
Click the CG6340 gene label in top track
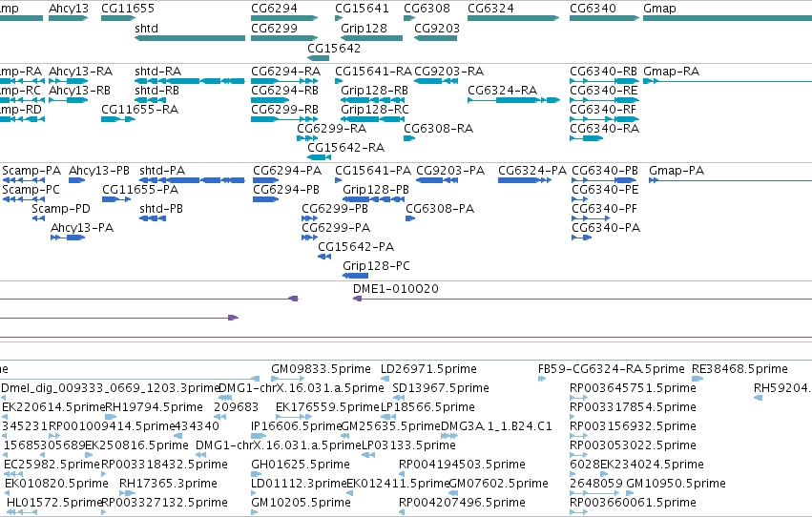[x=593, y=9]
